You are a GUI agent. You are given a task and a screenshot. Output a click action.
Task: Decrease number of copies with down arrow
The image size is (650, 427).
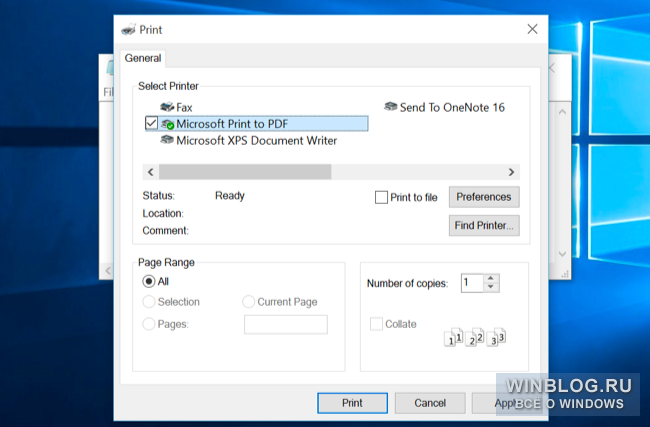(x=491, y=287)
